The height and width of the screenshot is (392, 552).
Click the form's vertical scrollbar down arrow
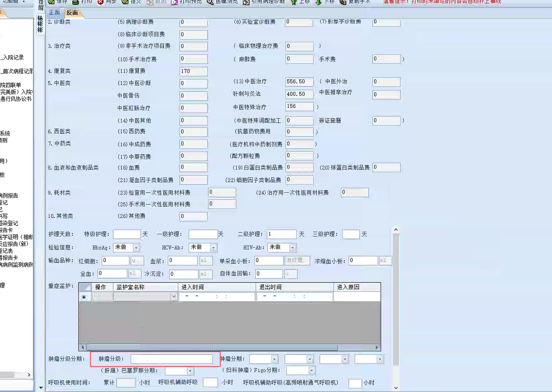click(395, 388)
